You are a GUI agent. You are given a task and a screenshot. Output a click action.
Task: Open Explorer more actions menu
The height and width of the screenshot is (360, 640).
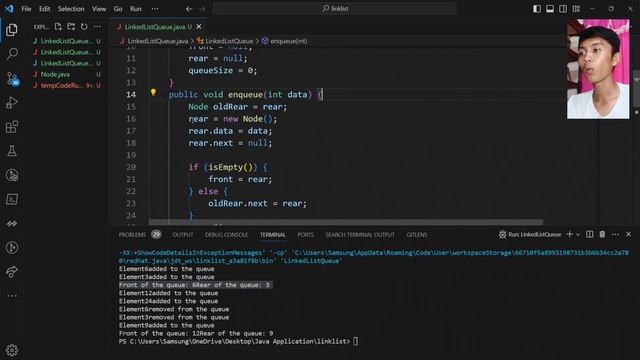pos(97,27)
